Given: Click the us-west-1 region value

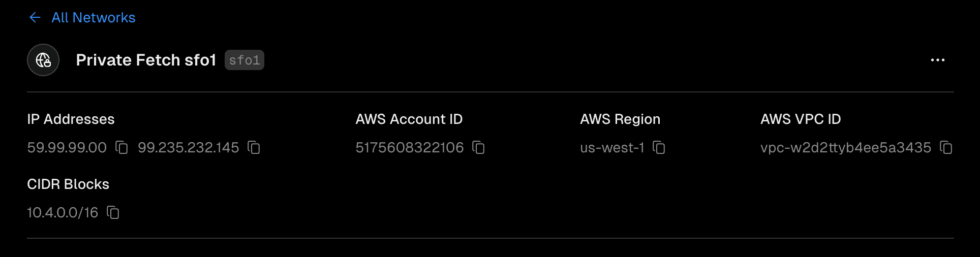Looking at the screenshot, I should pos(612,148).
